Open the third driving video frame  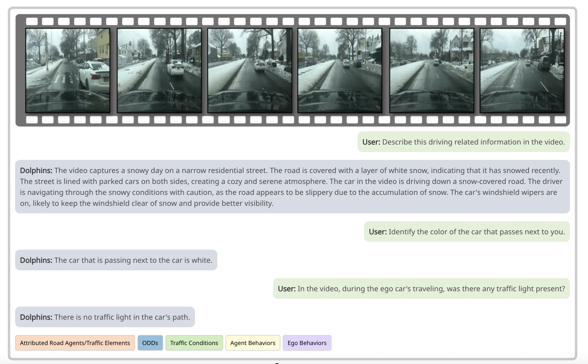(250, 70)
